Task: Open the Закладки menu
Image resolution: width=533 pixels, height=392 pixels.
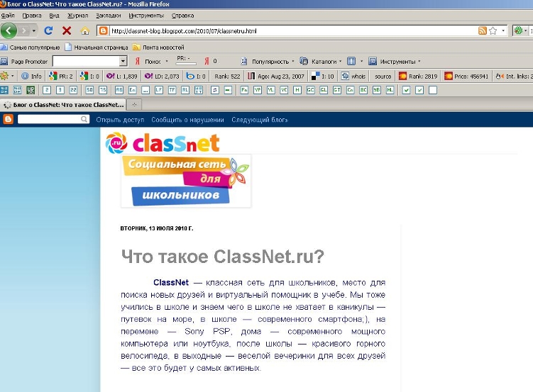Action: point(108,16)
